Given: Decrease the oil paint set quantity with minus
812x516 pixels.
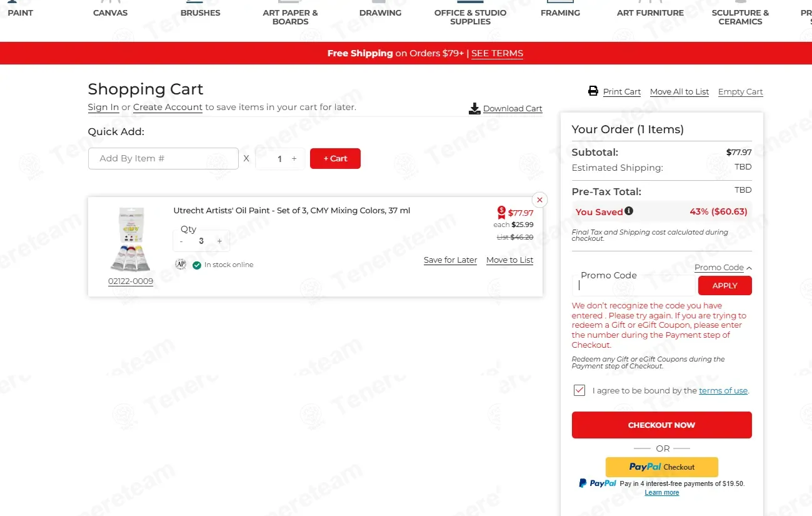Looking at the screenshot, I should point(181,241).
